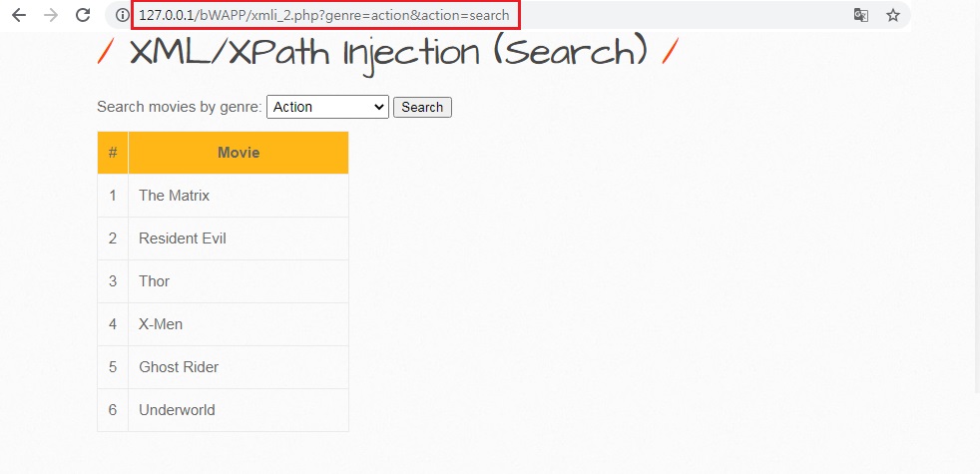Click the translate page icon
The height and width of the screenshot is (474, 980).
point(860,15)
